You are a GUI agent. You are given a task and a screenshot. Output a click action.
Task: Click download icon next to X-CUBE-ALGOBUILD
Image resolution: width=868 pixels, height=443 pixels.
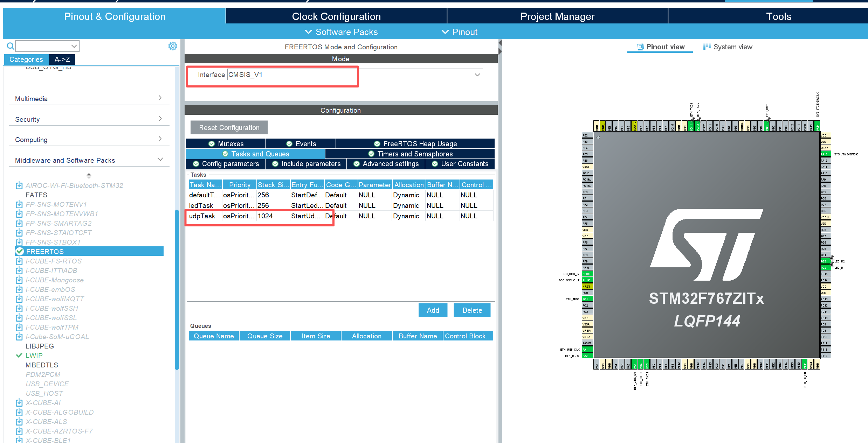pyautogui.click(x=19, y=412)
